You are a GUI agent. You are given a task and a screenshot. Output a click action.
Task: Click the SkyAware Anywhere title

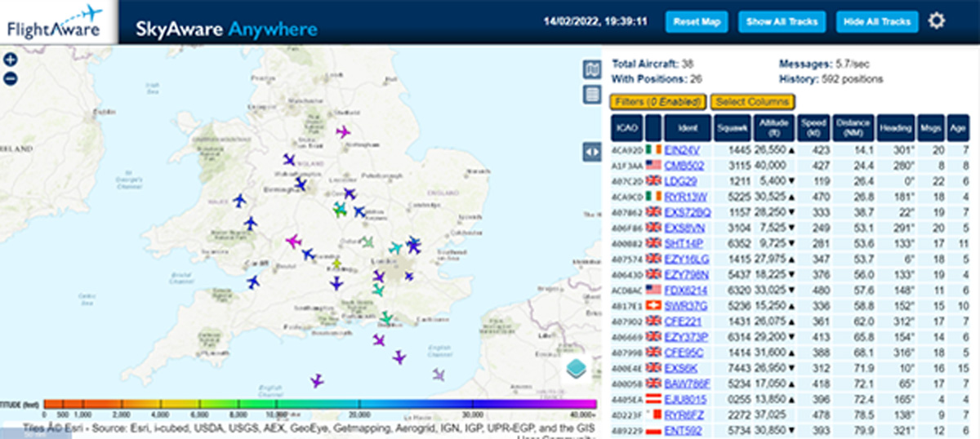coord(226,29)
